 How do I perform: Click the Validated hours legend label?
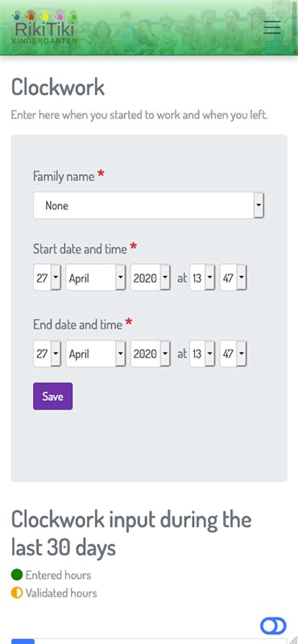coord(61,593)
